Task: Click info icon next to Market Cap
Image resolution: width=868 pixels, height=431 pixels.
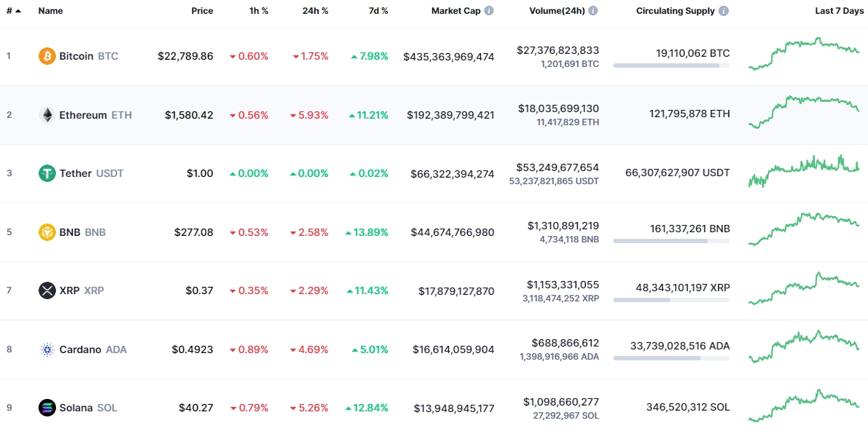Action: 489,10
